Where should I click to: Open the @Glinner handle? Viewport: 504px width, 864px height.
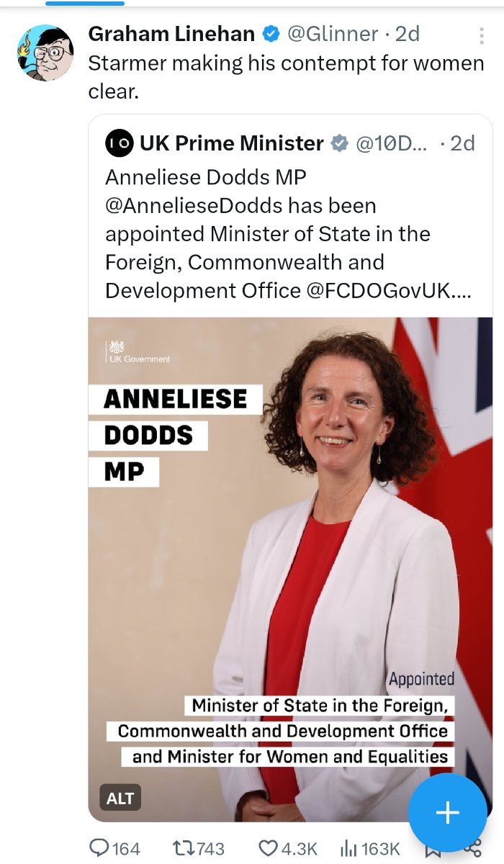333,34
